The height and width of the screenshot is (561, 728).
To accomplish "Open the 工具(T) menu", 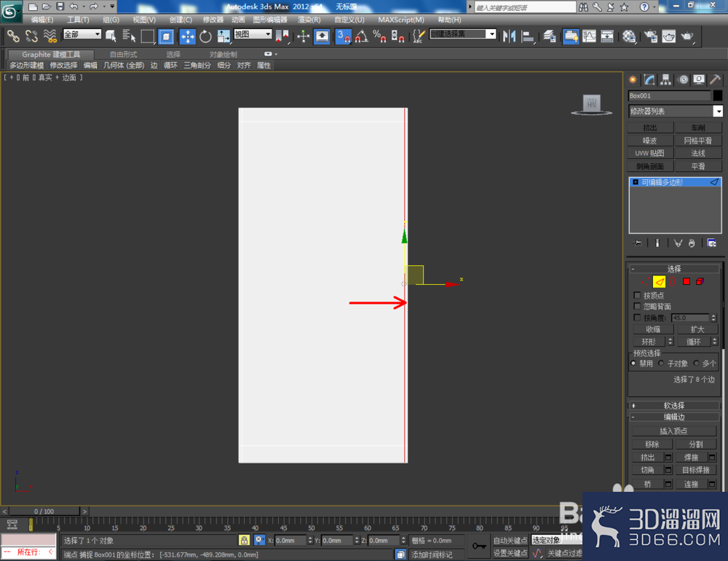I will (x=78, y=20).
